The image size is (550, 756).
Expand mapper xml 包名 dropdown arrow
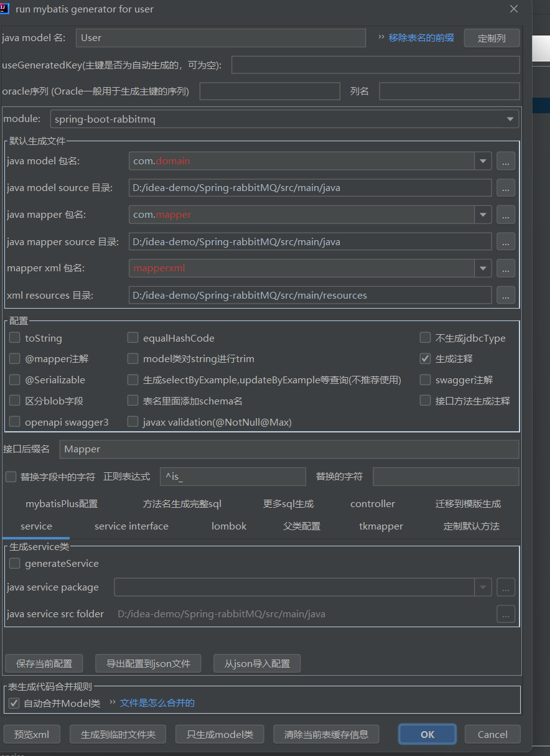[483, 268]
